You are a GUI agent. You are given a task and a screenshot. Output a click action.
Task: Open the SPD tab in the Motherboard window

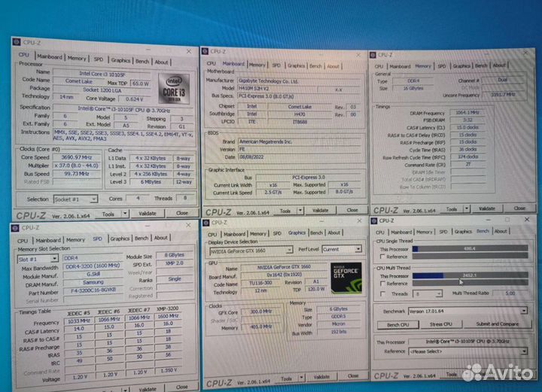276,65
